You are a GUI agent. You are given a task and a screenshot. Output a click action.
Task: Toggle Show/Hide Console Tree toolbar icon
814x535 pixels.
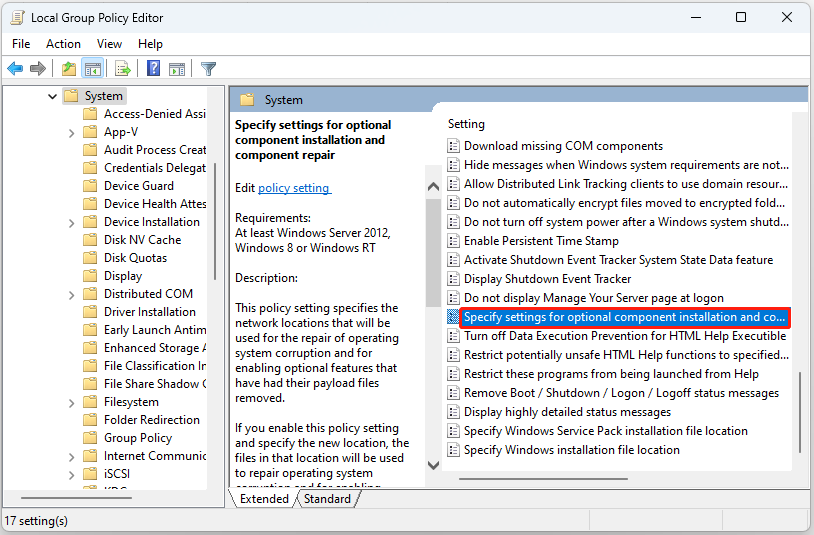coord(93,68)
